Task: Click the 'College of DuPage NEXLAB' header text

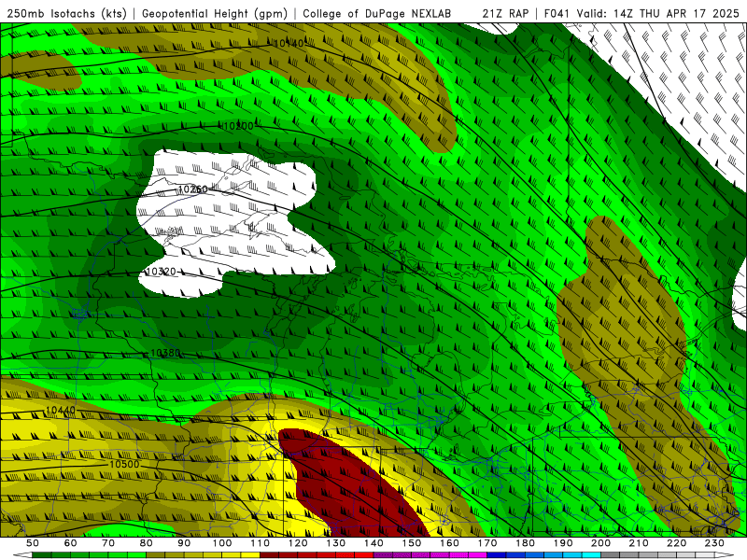Action: pos(377,13)
